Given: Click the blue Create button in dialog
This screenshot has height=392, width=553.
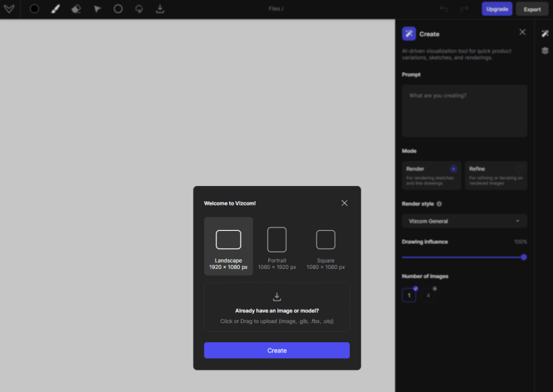Looking at the screenshot, I should pyautogui.click(x=277, y=351).
